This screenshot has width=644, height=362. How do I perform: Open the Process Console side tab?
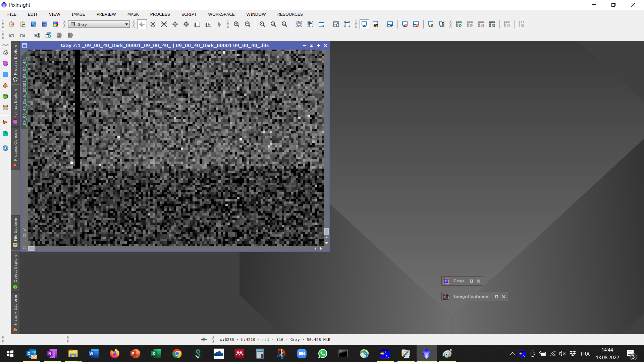[x=15, y=148]
